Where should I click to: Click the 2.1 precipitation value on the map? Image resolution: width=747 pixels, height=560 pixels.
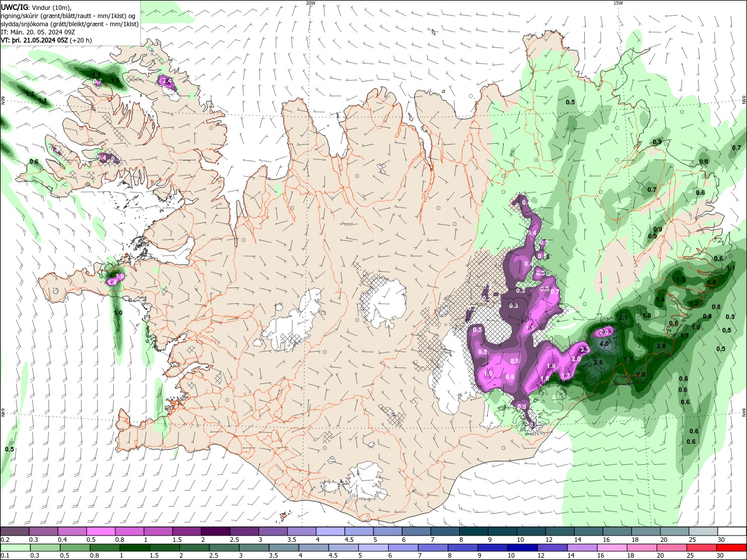tap(623, 318)
